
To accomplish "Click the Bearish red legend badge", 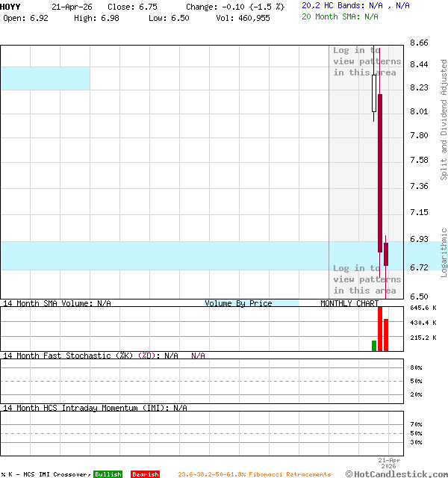I will point(145,474).
